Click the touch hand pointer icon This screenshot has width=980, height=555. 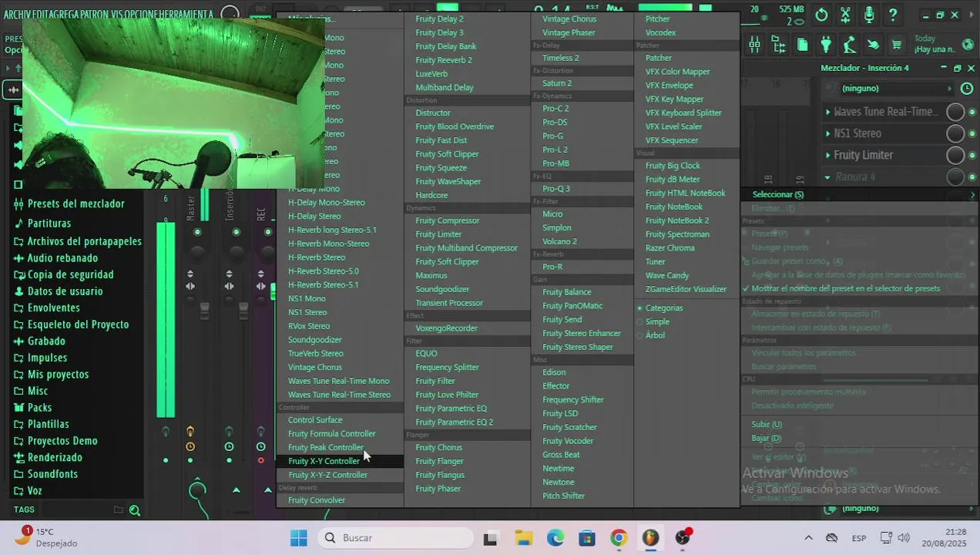point(873,45)
